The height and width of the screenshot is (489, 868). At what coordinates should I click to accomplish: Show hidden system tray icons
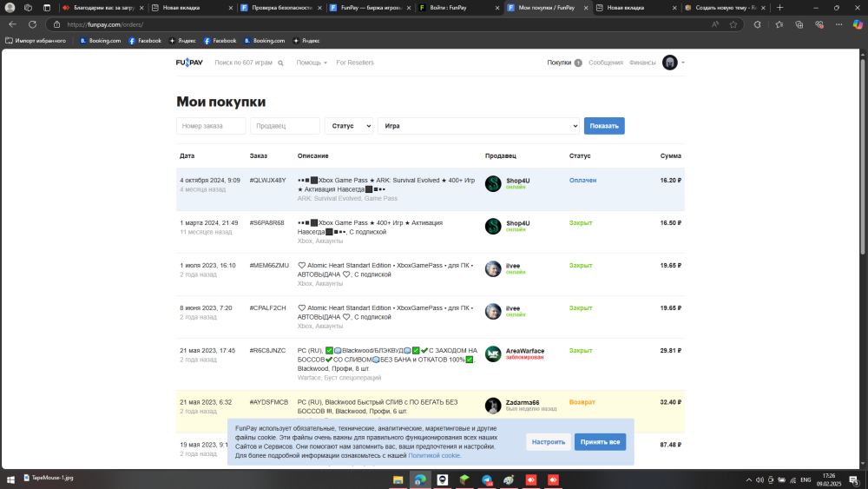pyautogui.click(x=748, y=480)
